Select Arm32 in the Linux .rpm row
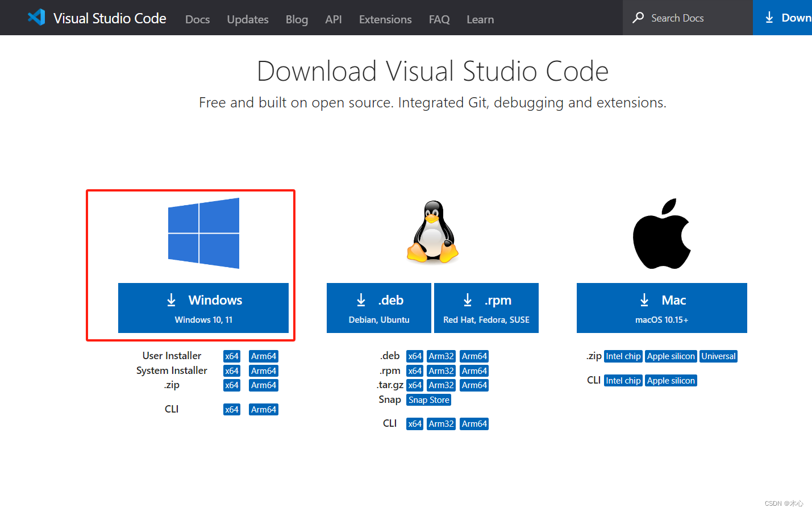Image resolution: width=812 pixels, height=512 pixels. pos(442,371)
